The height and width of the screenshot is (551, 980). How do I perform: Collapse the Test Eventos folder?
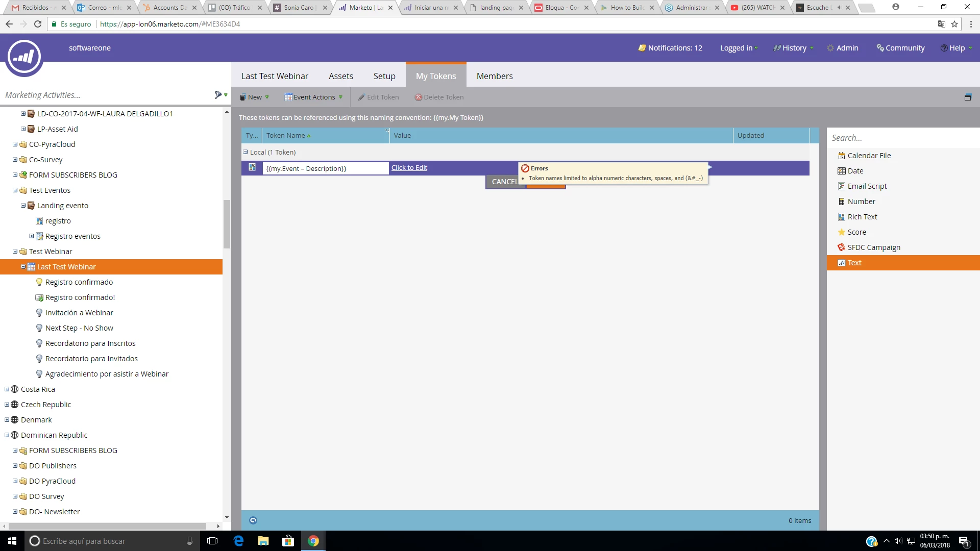click(x=15, y=190)
